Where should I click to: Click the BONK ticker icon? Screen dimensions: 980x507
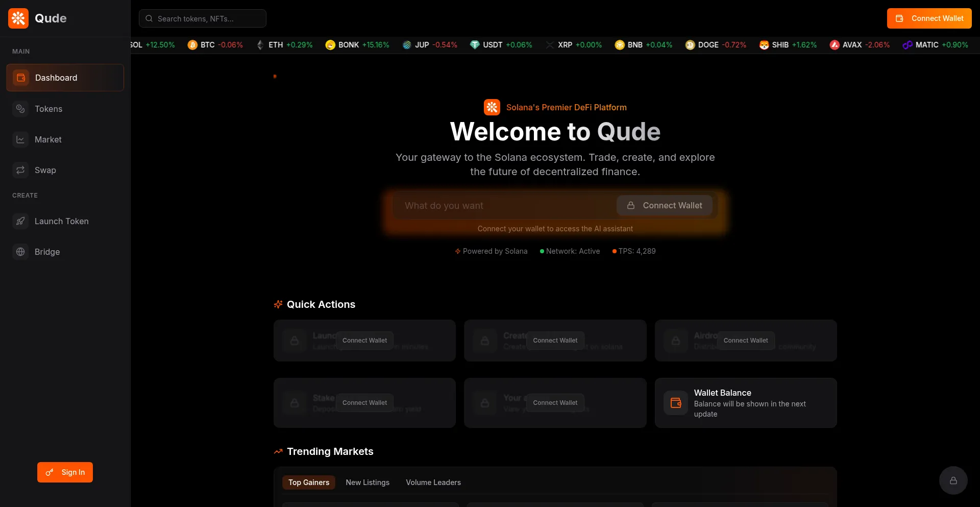pos(330,45)
